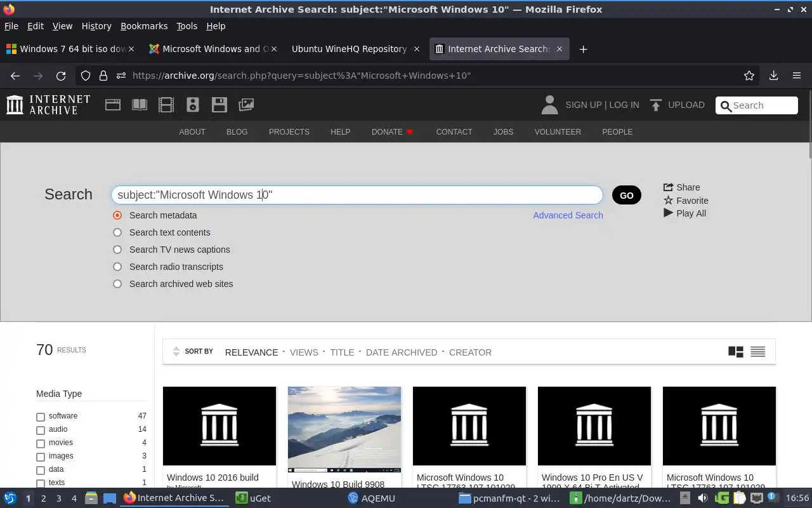Open the taskbar start menu icon
The width and height of the screenshot is (812, 508).
[x=10, y=498]
